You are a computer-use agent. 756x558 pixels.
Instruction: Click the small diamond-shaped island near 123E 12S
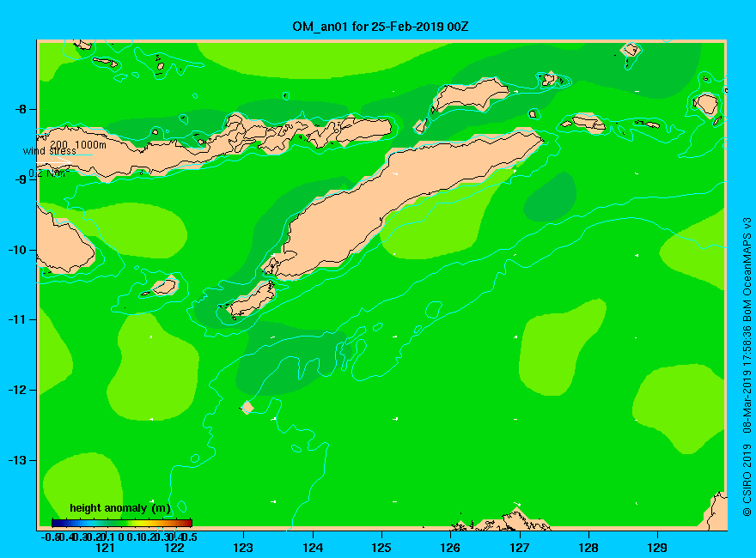pos(247,407)
